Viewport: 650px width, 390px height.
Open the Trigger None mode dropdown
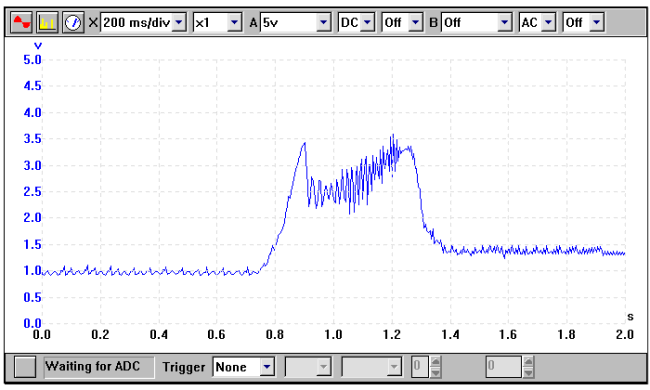coord(267,367)
